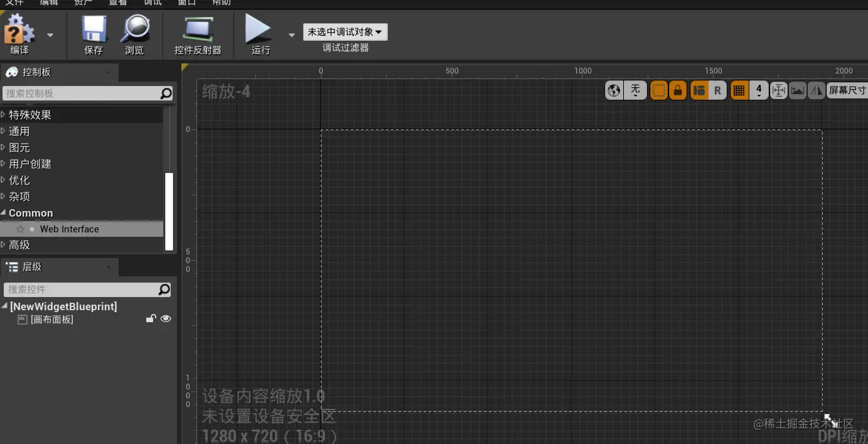The image size is (868, 444).
Task: Open the Widget Reflector (控件反射器)
Action: click(198, 28)
